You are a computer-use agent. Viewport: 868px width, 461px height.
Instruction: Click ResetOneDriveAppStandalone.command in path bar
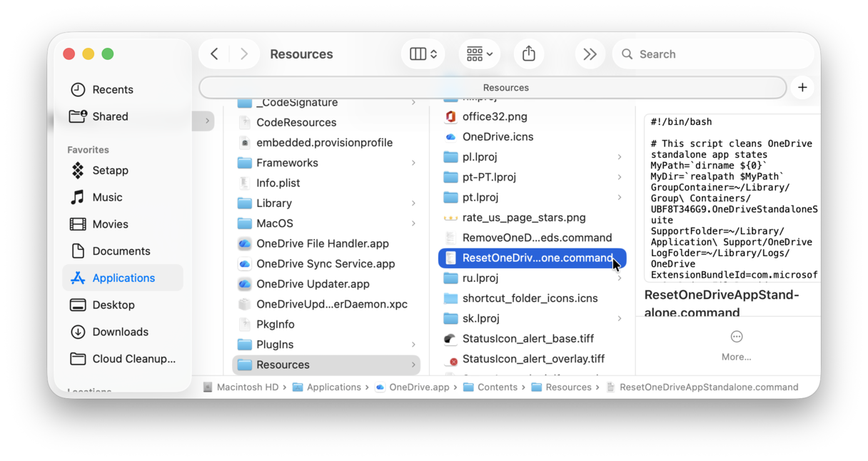tap(702, 387)
